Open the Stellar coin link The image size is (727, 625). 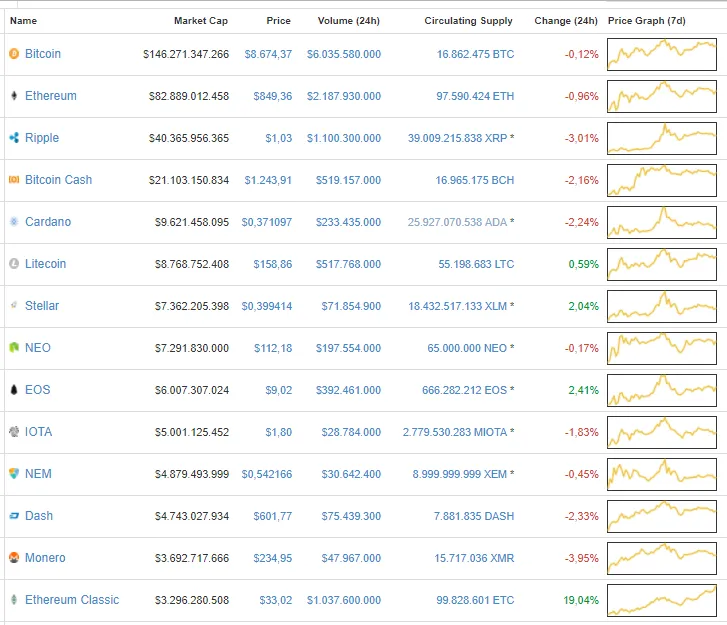point(42,306)
